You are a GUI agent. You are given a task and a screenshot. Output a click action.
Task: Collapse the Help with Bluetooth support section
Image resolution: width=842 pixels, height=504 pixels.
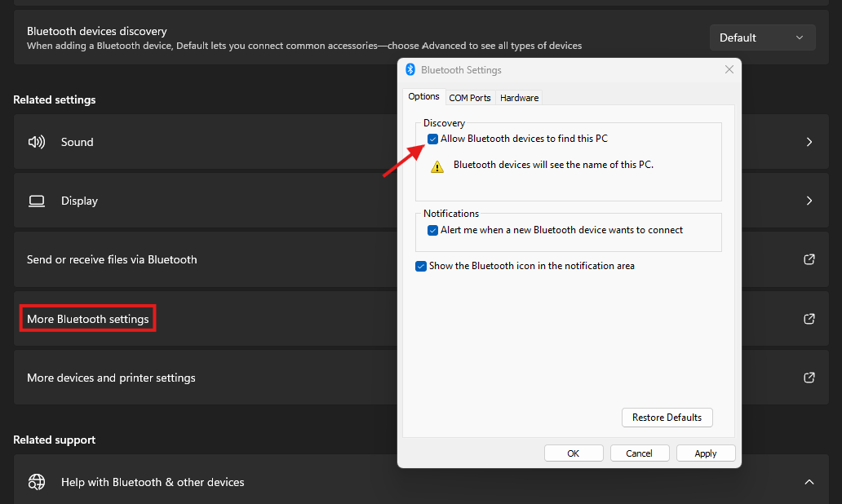coord(809,482)
